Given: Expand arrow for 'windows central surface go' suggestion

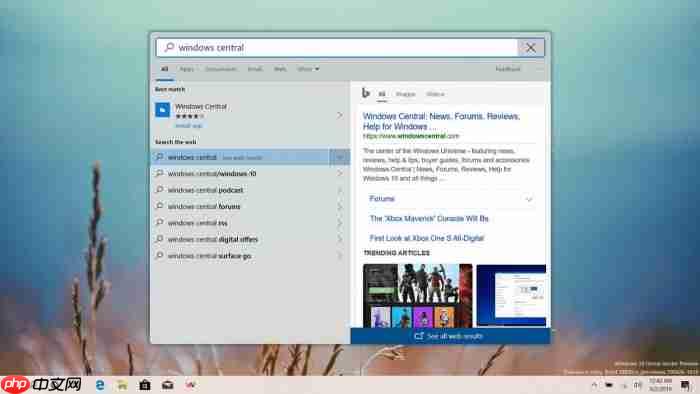Looking at the screenshot, I should pyautogui.click(x=340, y=256).
